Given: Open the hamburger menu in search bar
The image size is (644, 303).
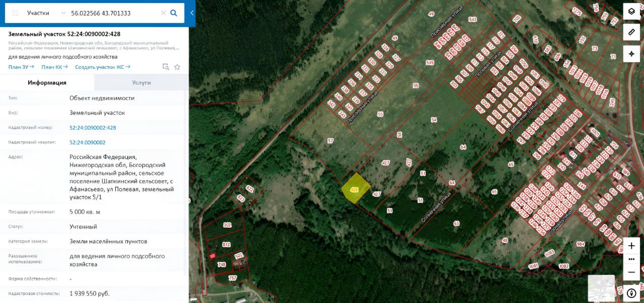Looking at the screenshot, I should point(16,13).
